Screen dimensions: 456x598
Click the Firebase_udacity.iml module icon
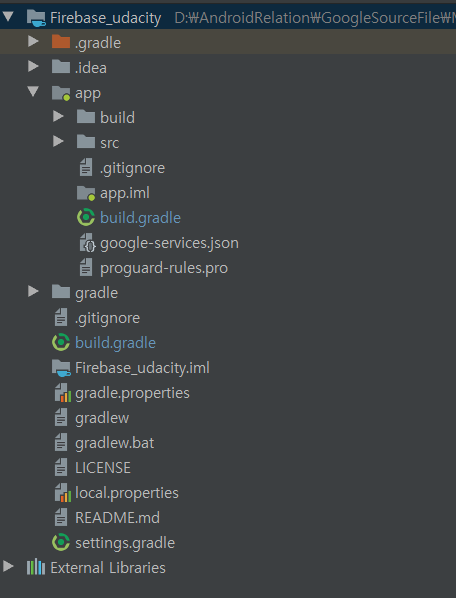(61, 368)
